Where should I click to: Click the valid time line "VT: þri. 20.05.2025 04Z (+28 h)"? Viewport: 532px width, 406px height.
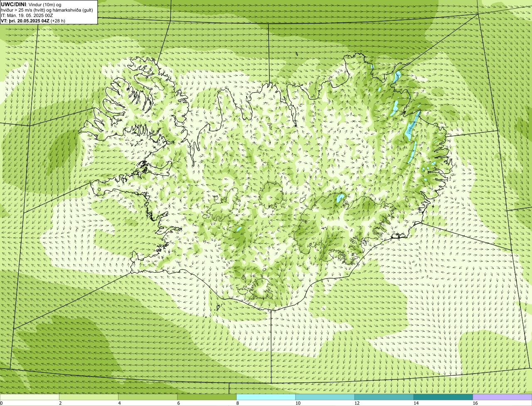(x=33, y=21)
